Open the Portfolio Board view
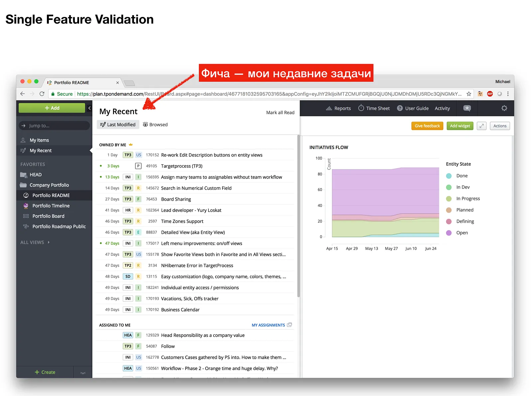532x396 pixels. pyautogui.click(x=48, y=216)
